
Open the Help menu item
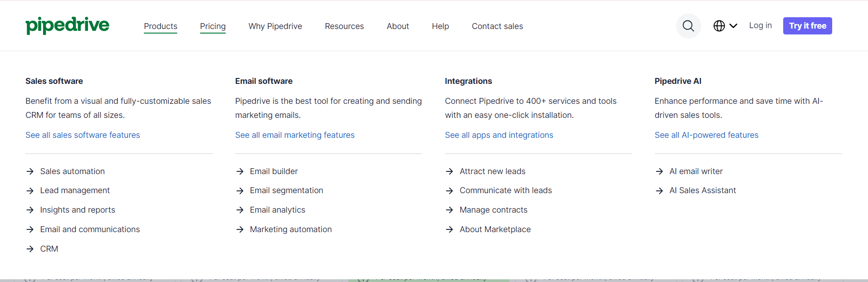point(440,26)
